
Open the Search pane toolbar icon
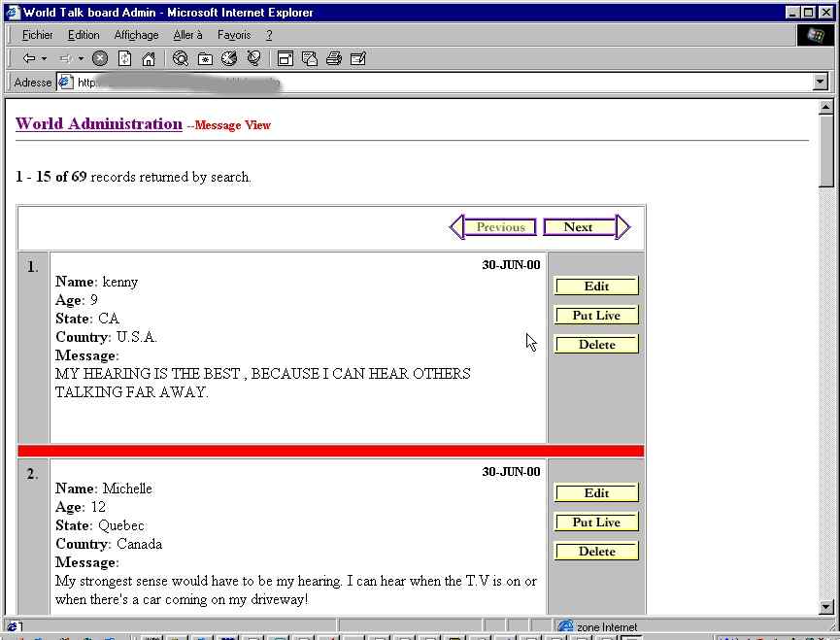tap(181, 58)
